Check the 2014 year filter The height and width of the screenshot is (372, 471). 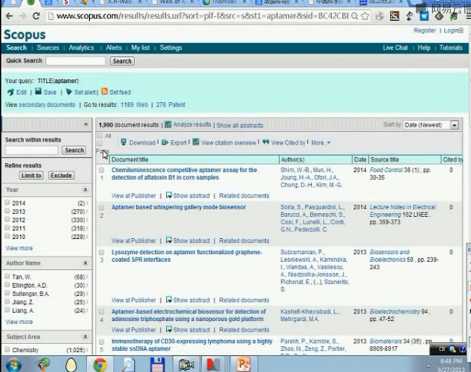[x=7, y=203]
